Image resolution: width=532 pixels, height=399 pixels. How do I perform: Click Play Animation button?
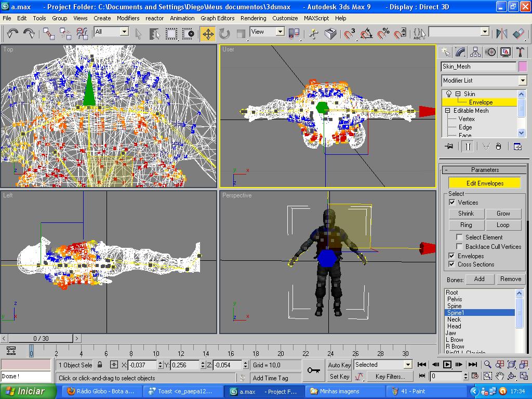coord(447,365)
